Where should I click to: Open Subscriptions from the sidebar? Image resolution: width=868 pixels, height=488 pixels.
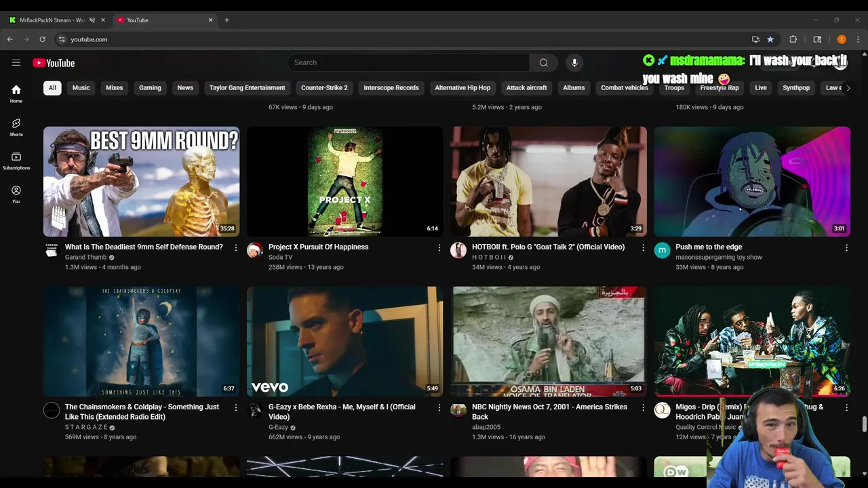(x=16, y=161)
